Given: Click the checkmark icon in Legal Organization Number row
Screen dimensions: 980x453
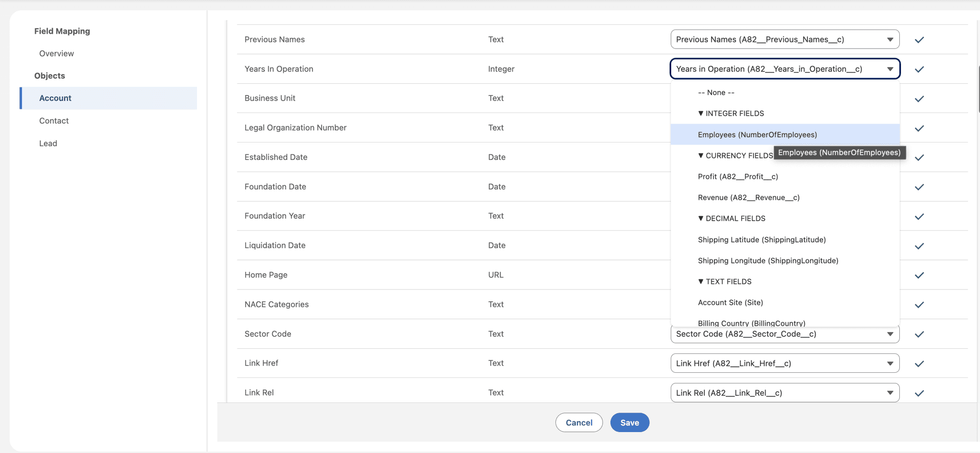Looking at the screenshot, I should [x=919, y=129].
